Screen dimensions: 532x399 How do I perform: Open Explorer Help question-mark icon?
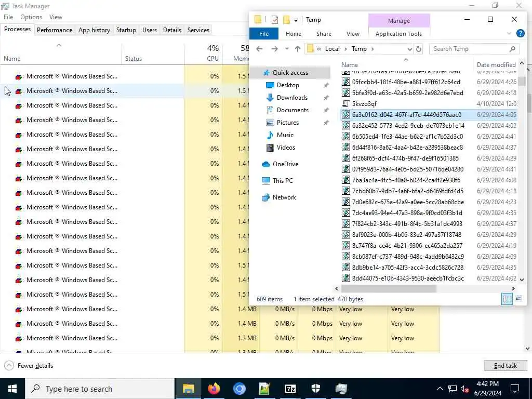pyautogui.click(x=520, y=33)
